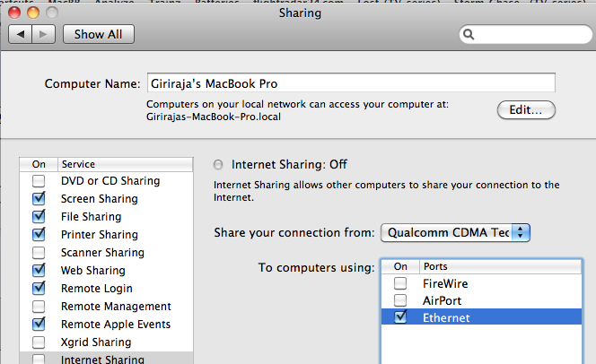Toggle the File Sharing checkbox

pyautogui.click(x=39, y=216)
